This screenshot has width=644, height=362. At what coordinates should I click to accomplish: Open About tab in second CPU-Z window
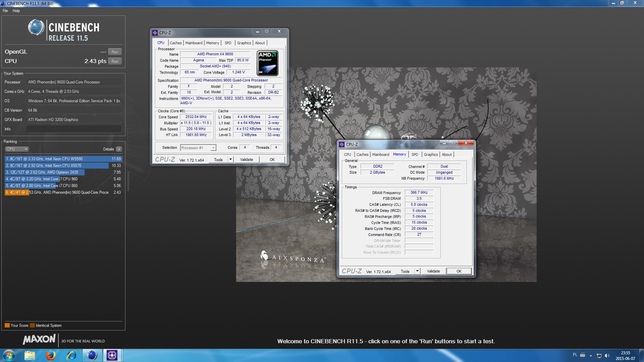point(447,155)
